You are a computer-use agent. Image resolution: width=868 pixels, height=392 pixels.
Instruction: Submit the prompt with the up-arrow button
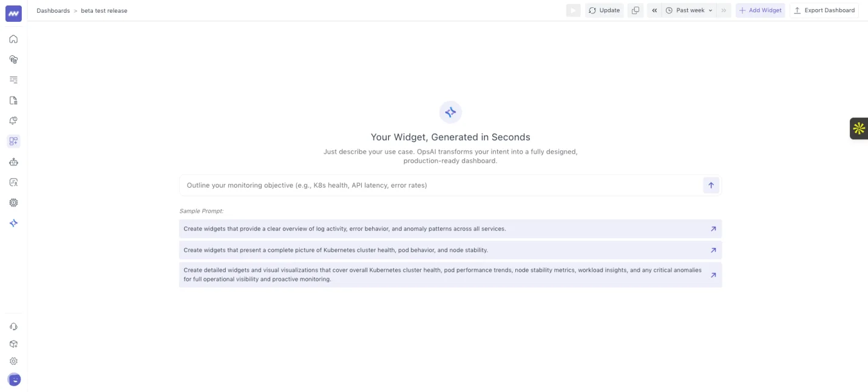tap(711, 185)
